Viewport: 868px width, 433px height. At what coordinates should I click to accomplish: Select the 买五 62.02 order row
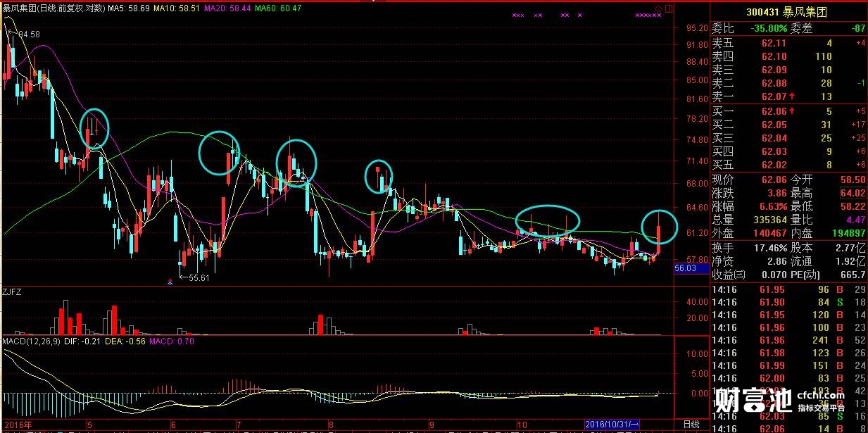pos(789,165)
